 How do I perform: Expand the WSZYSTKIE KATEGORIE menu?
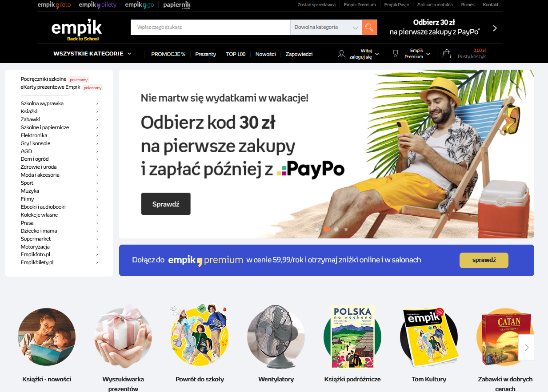pyautogui.click(x=92, y=54)
